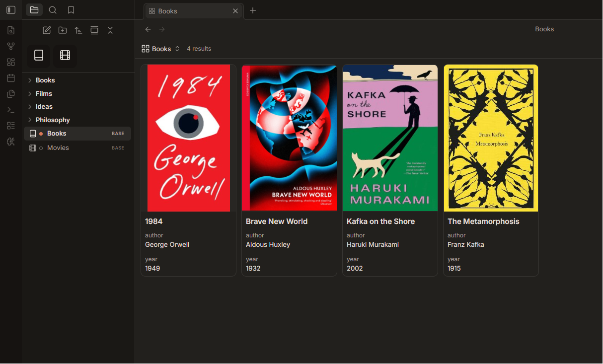Open canvas grid icon in ribbon

11,62
